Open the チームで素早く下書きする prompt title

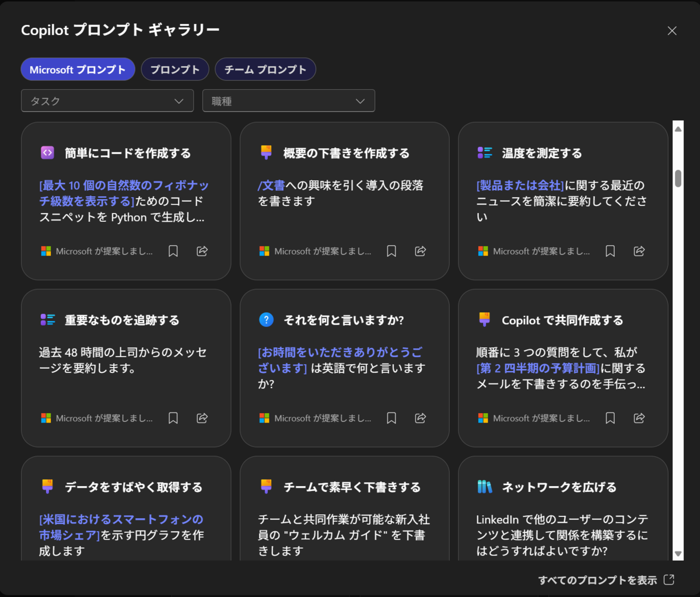[352, 487]
